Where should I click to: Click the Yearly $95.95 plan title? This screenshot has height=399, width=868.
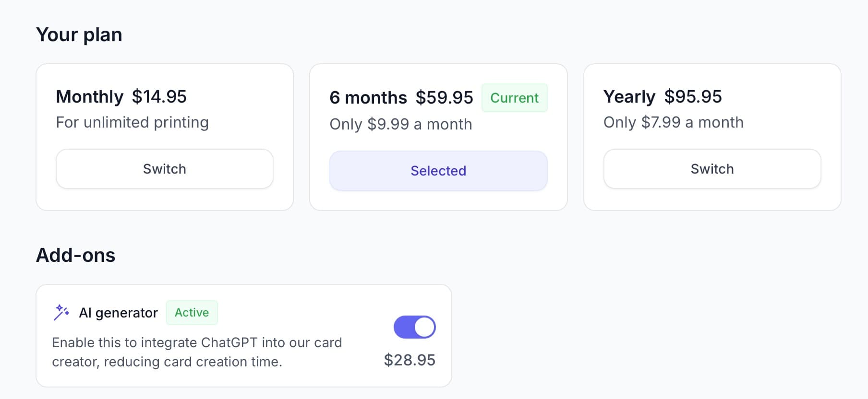(x=662, y=97)
